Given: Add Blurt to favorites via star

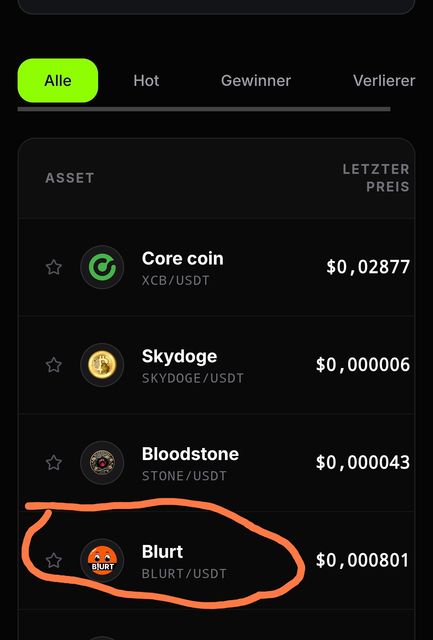Looking at the screenshot, I should click(53, 560).
